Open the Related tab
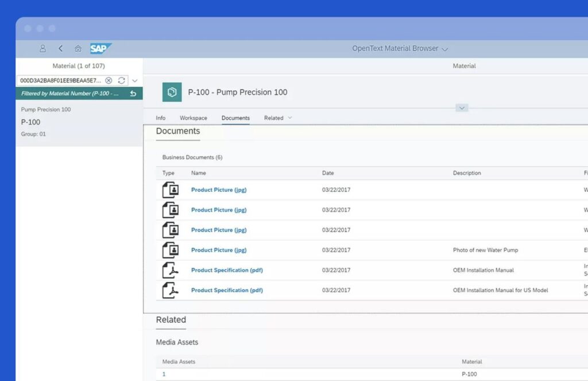588x381 pixels. [x=273, y=118]
